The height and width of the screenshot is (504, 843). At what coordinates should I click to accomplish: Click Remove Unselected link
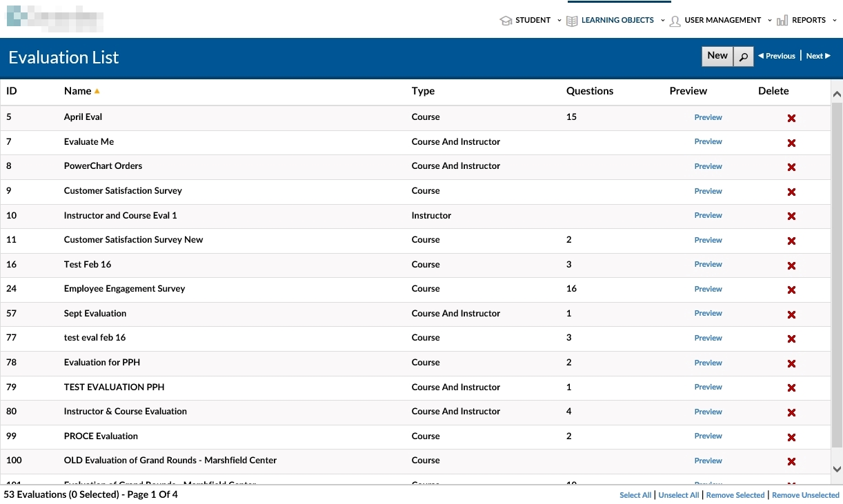coord(806,495)
